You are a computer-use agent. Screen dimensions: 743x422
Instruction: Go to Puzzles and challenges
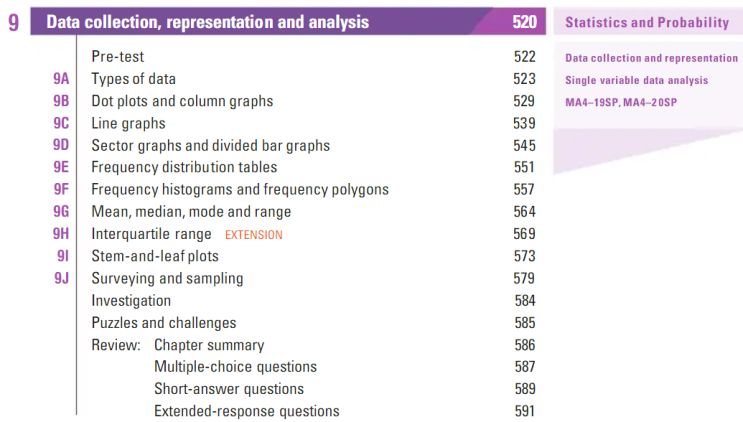(x=164, y=323)
